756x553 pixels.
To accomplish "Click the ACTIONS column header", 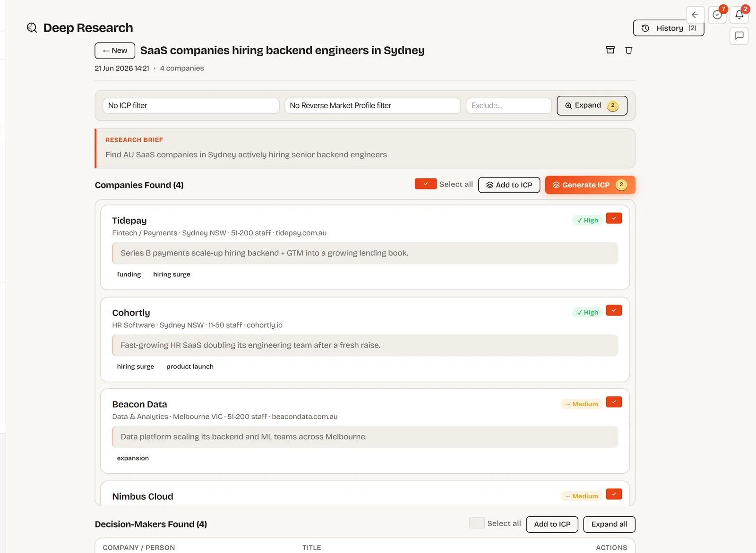I will [611, 548].
